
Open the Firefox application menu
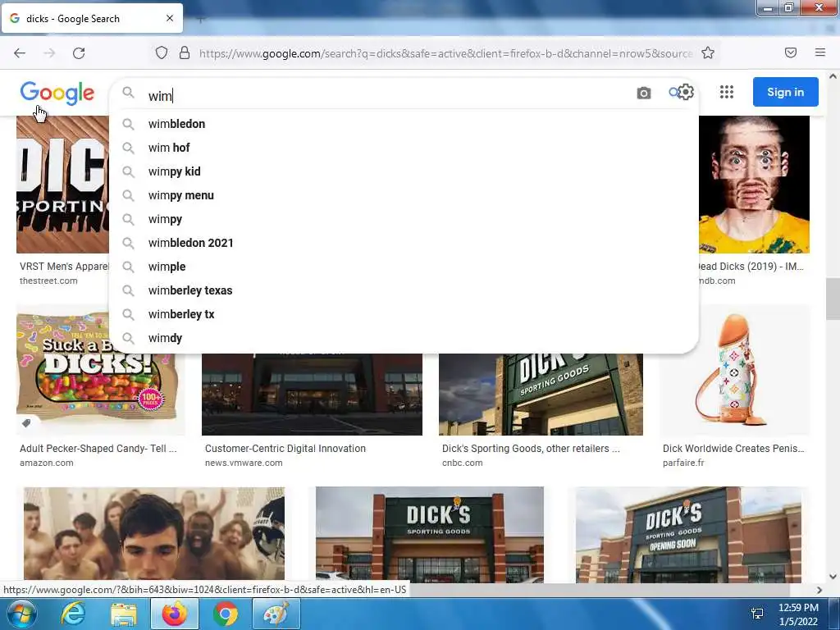pos(820,52)
